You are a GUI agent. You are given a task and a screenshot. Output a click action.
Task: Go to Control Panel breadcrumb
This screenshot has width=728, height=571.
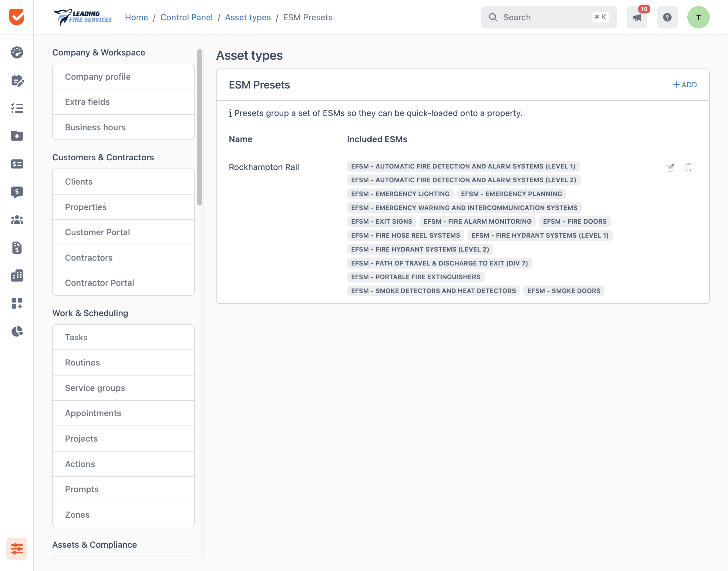186,17
